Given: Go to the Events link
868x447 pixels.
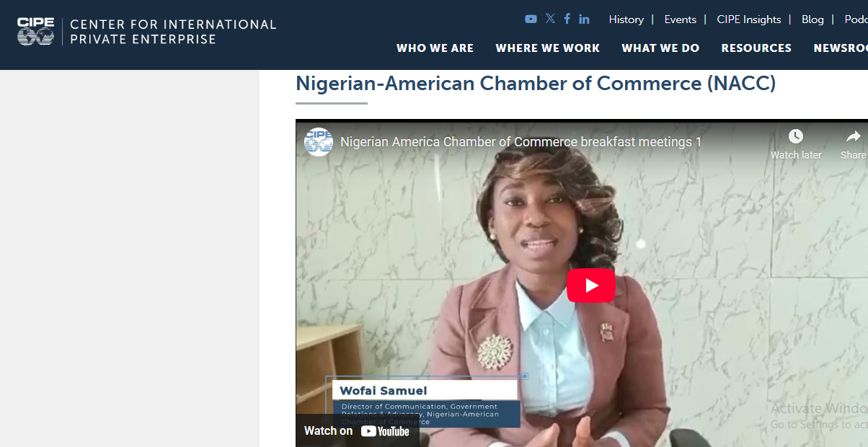Looking at the screenshot, I should click(680, 19).
